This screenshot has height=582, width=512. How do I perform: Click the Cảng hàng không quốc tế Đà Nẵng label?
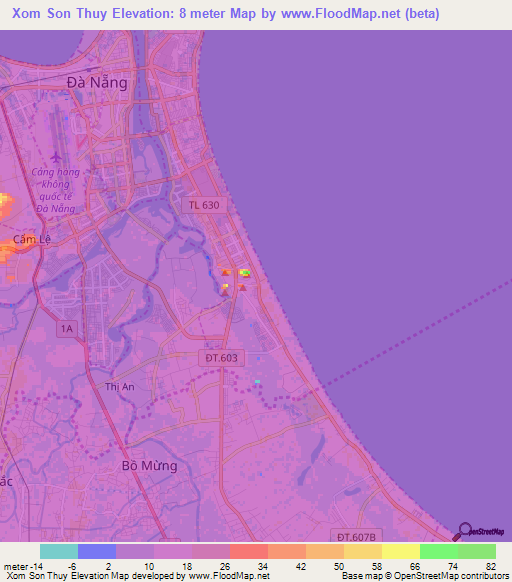tap(56, 190)
